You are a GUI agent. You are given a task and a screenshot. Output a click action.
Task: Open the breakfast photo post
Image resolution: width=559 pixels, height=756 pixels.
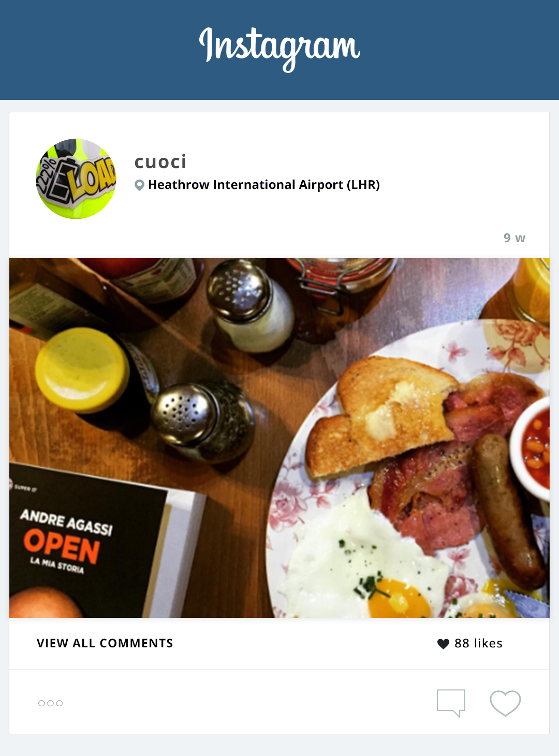tap(279, 438)
